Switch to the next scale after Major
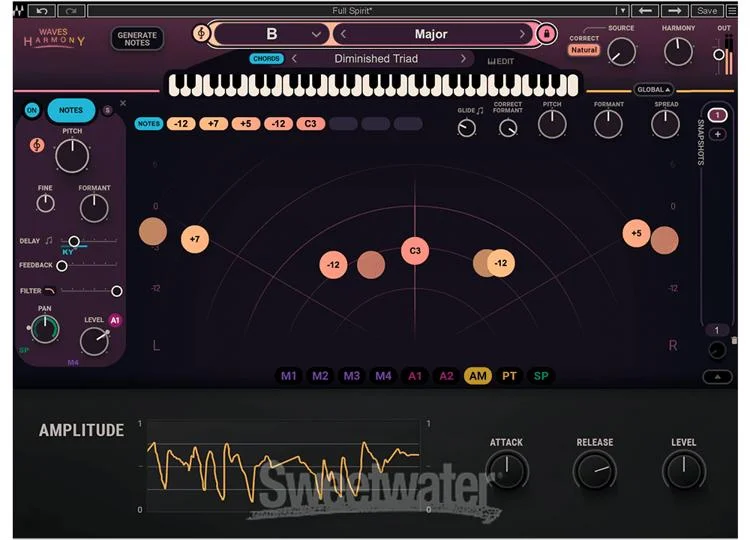Screen dimensions: 750x540 click(x=522, y=34)
